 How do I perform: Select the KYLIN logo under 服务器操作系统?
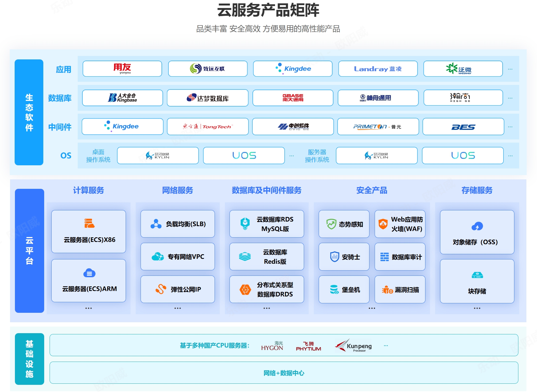click(x=377, y=156)
